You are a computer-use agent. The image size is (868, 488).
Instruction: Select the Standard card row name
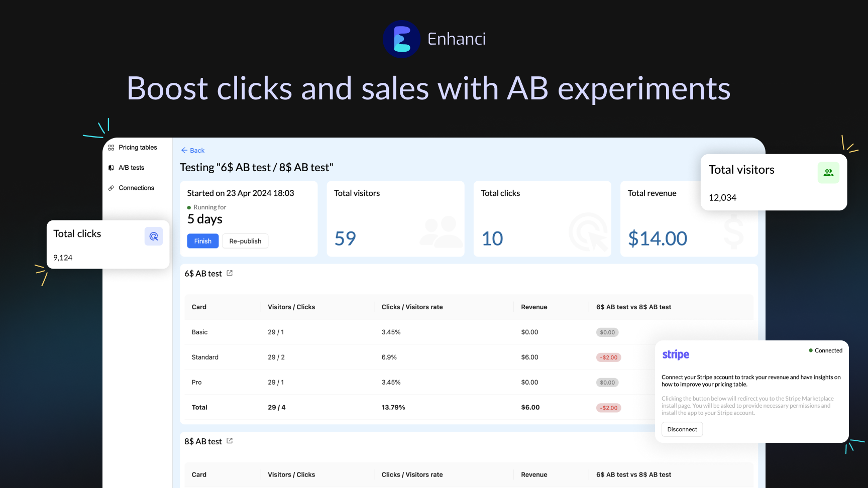click(205, 357)
